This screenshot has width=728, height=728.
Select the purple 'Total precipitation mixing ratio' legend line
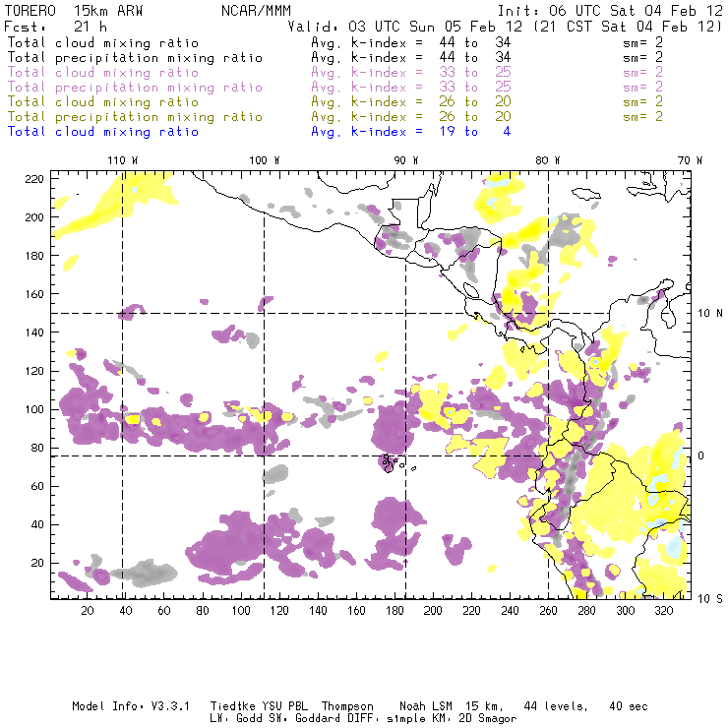[135, 88]
